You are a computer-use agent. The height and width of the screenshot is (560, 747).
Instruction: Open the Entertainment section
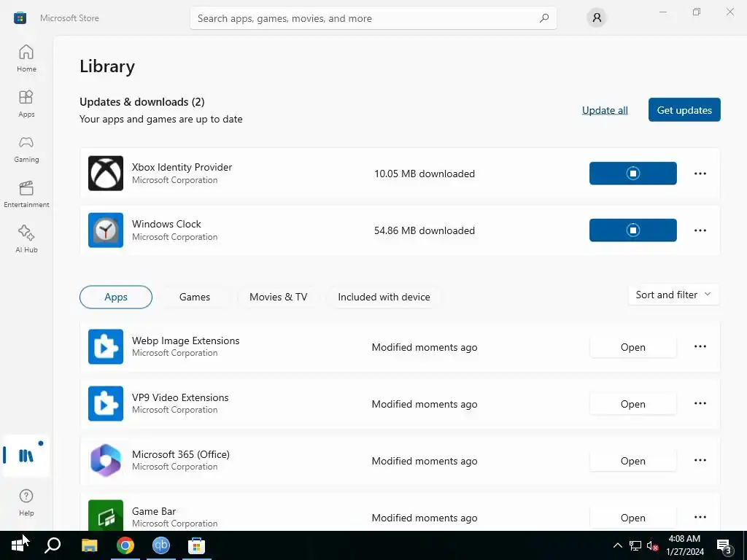(26, 194)
